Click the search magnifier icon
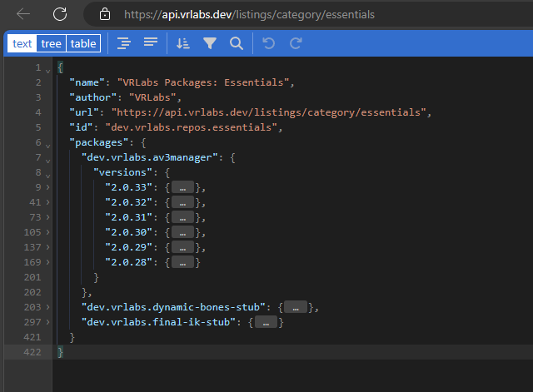The image size is (533, 392). [x=237, y=43]
